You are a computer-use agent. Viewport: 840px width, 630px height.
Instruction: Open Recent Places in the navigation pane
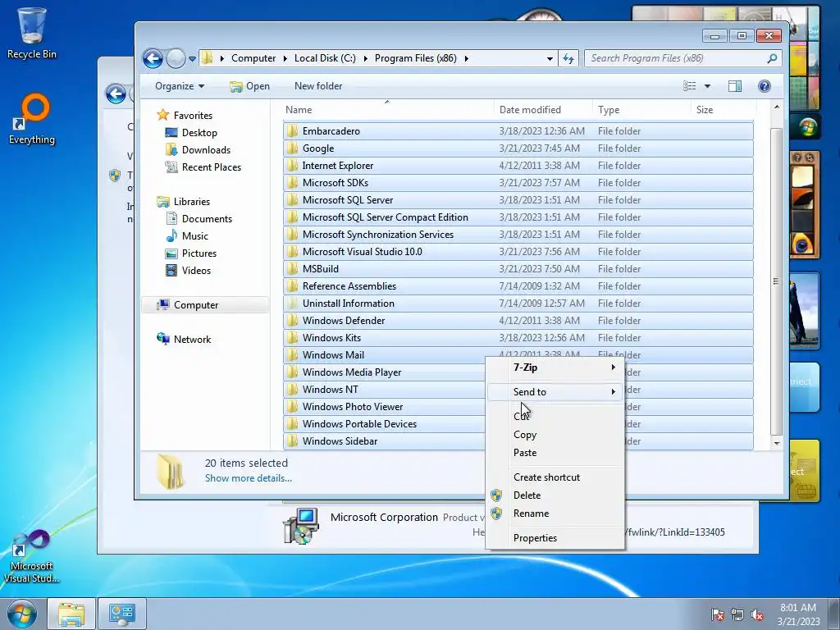(203, 167)
